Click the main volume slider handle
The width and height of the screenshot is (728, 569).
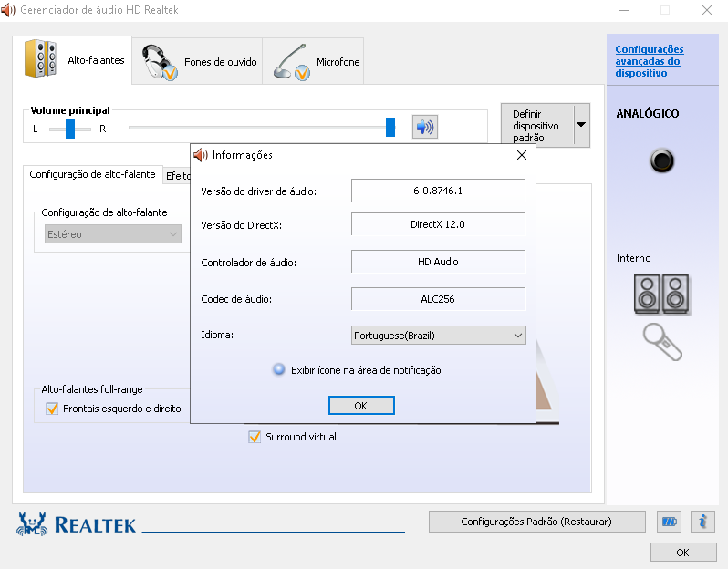tap(390, 127)
